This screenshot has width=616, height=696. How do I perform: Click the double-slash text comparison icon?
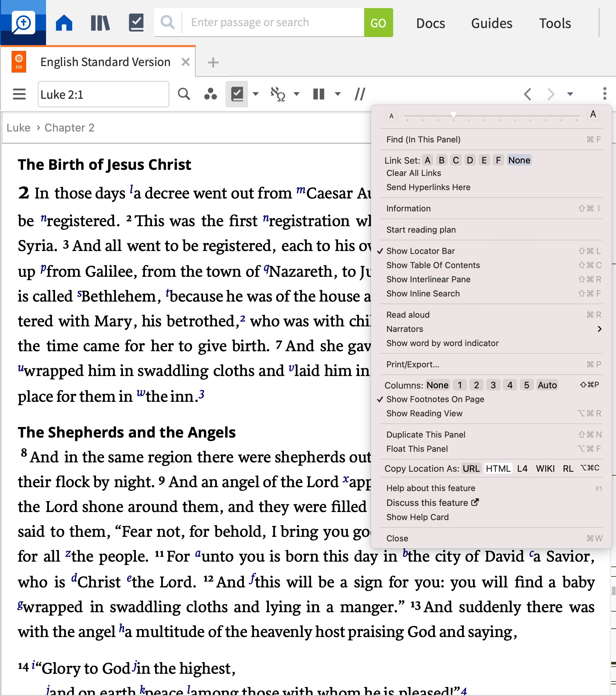pos(360,94)
